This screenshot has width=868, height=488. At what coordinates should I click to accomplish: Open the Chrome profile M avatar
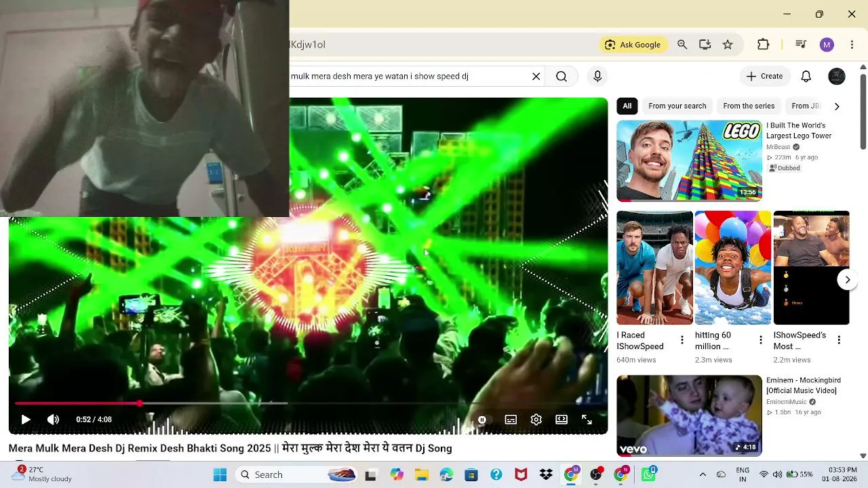826,45
